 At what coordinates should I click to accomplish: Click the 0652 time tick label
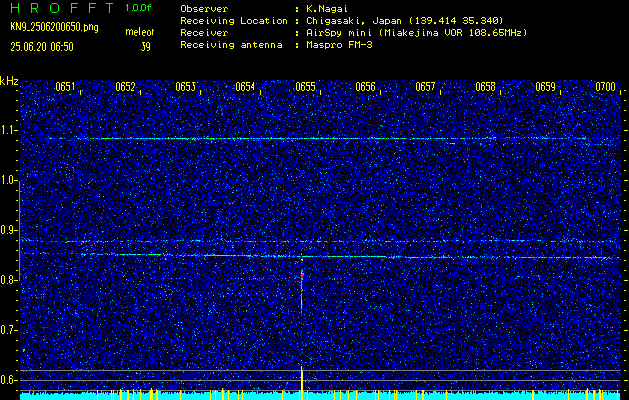(x=125, y=87)
